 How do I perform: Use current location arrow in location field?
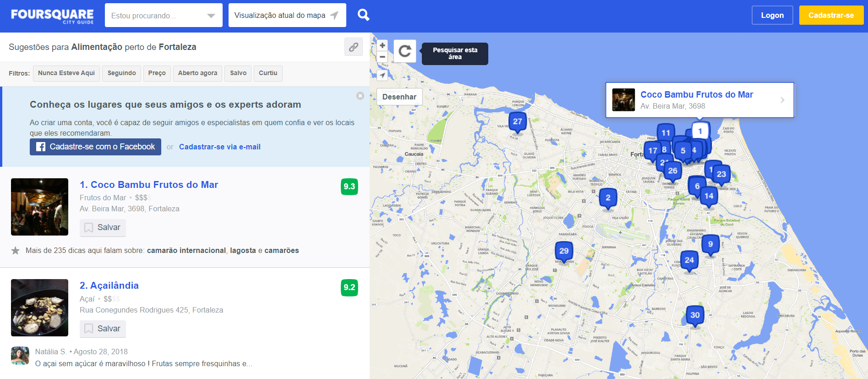[x=334, y=16]
